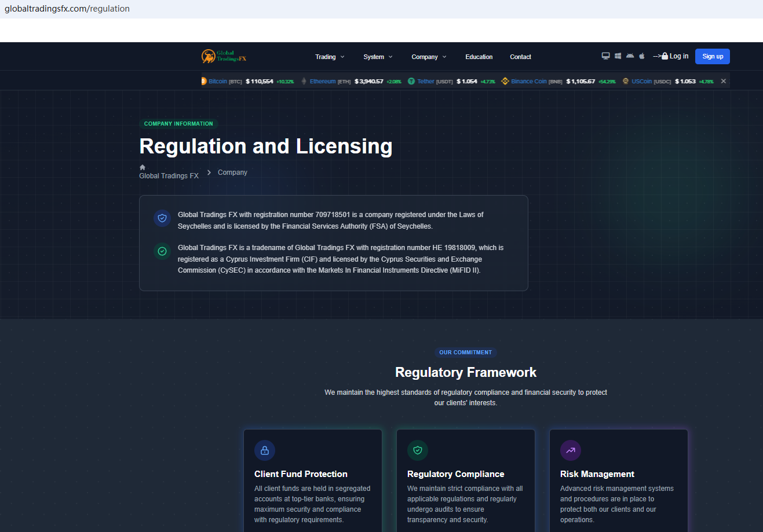Click the Risk Management trend icon
The width and height of the screenshot is (763, 532).
coord(571,450)
